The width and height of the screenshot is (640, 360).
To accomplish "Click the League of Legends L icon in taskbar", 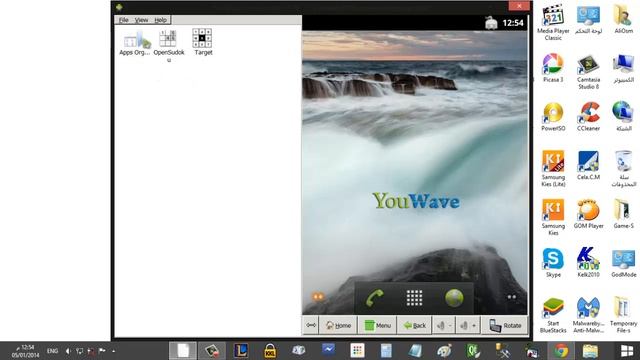I will pyautogui.click(x=241, y=351).
